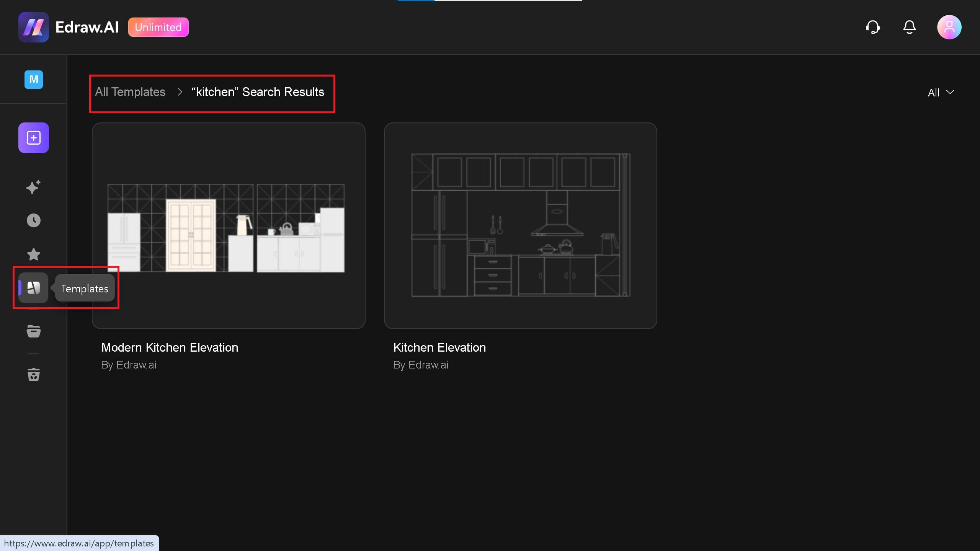Image resolution: width=980 pixels, height=551 pixels.
Task: Click the Edraw.AI brand name text
Action: point(87,27)
